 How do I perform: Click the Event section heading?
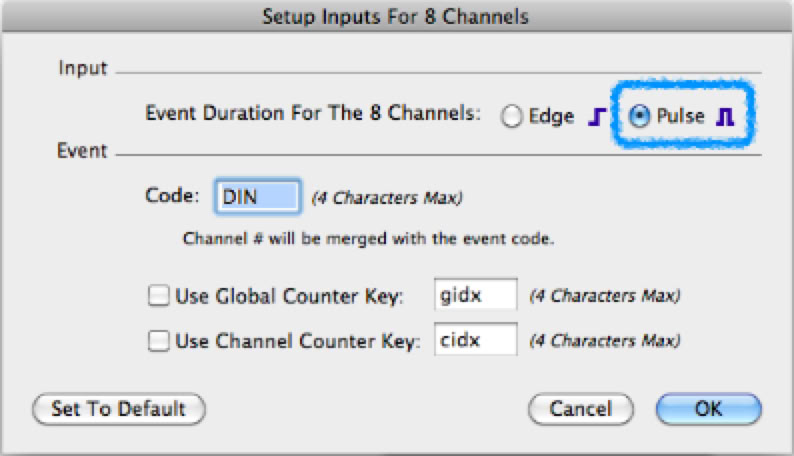click(x=84, y=152)
